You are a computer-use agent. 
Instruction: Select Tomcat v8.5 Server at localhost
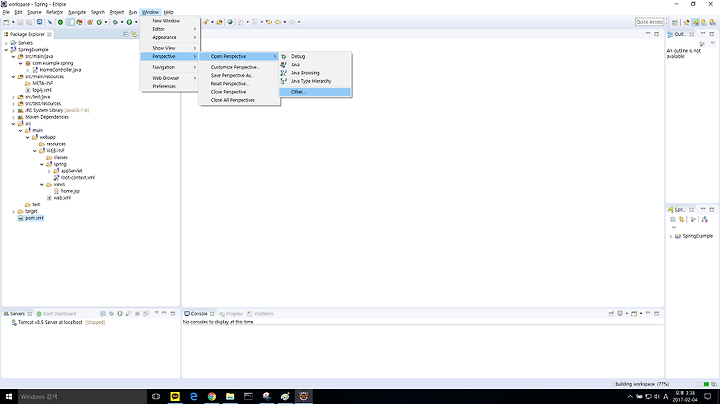point(50,322)
